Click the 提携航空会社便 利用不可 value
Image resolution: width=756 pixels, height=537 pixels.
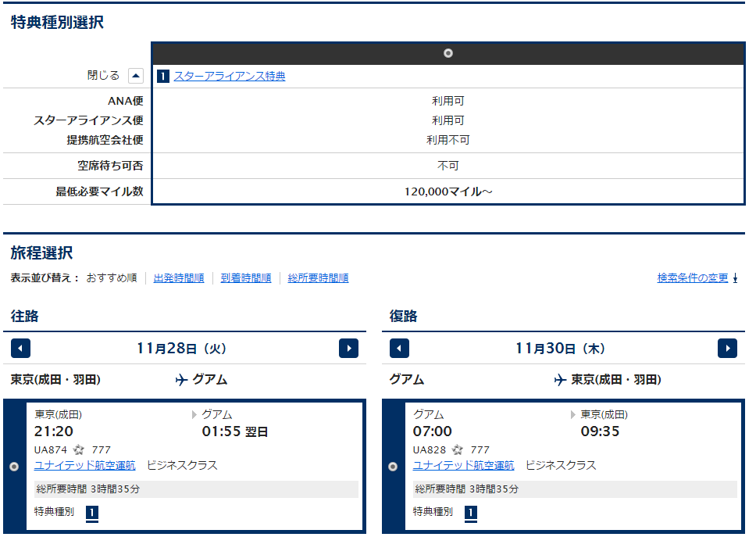(448, 140)
